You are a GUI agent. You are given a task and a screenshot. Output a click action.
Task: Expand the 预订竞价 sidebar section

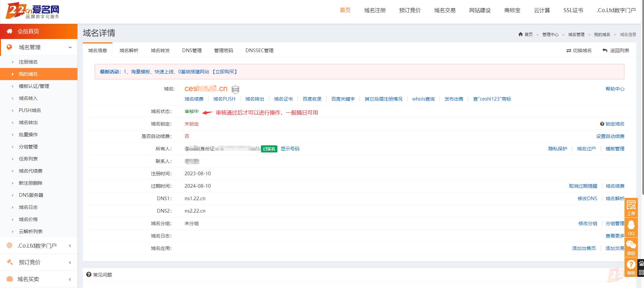click(70, 262)
